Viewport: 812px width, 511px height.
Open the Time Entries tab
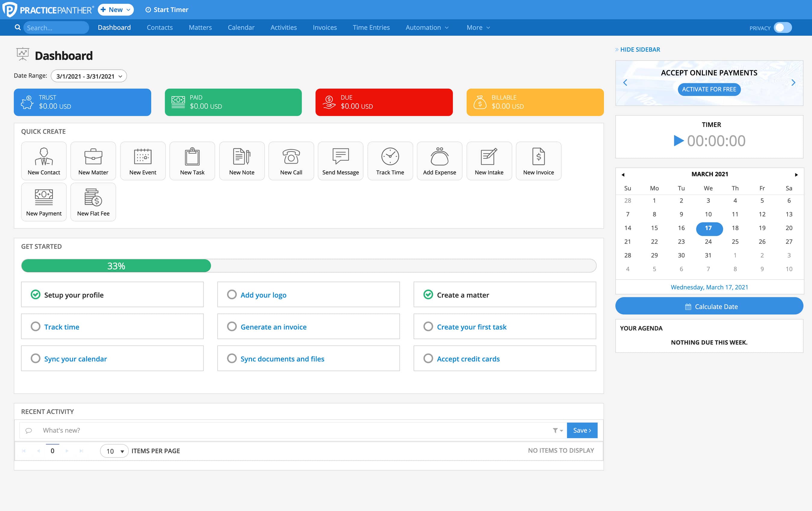tap(371, 28)
